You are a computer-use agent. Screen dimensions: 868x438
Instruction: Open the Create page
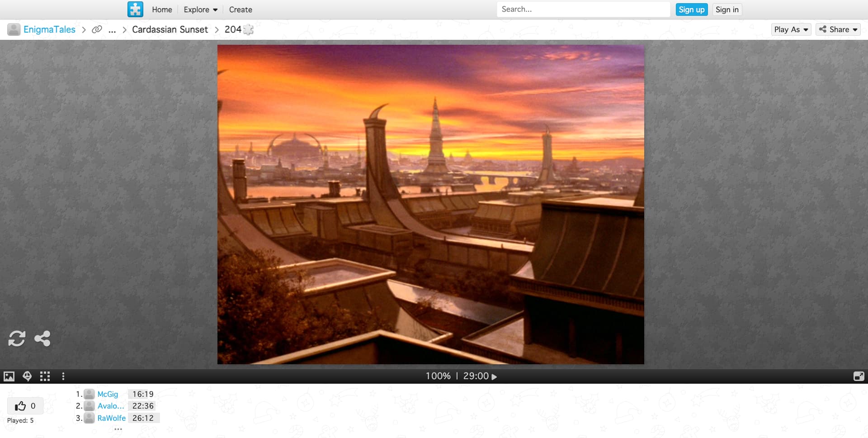pyautogui.click(x=241, y=10)
